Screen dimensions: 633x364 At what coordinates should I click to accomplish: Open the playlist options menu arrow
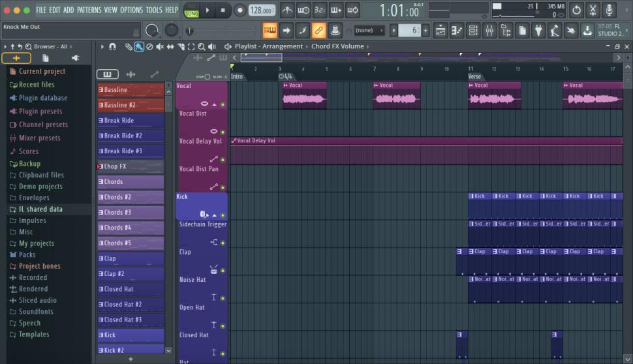pos(102,47)
